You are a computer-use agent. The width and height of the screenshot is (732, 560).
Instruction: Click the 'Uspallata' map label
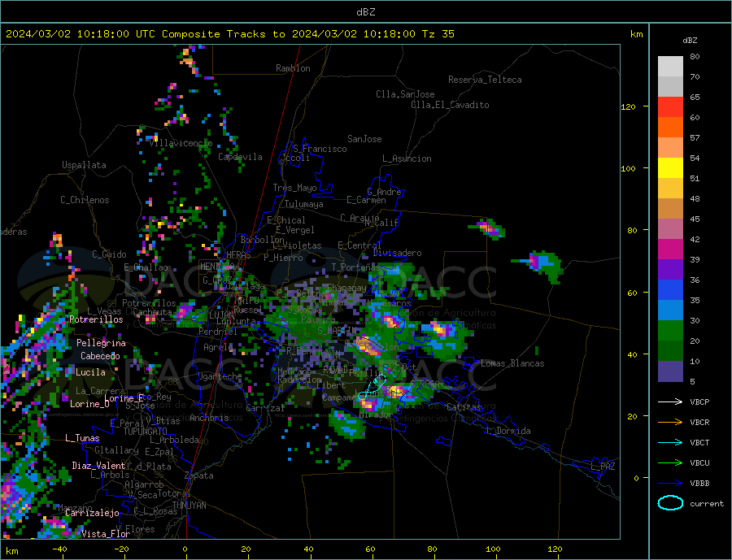pyautogui.click(x=84, y=165)
